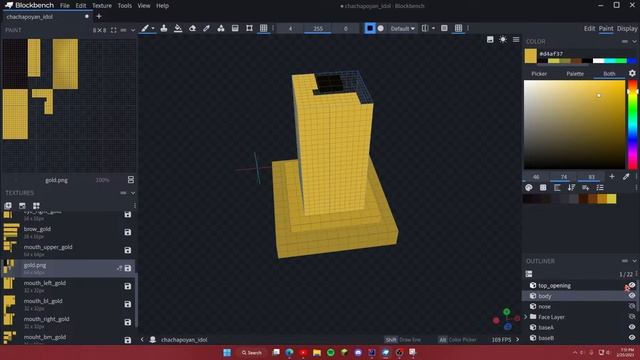The height and width of the screenshot is (360, 640).
Task: Save the mouth_left_gold texture
Action: [128, 286]
